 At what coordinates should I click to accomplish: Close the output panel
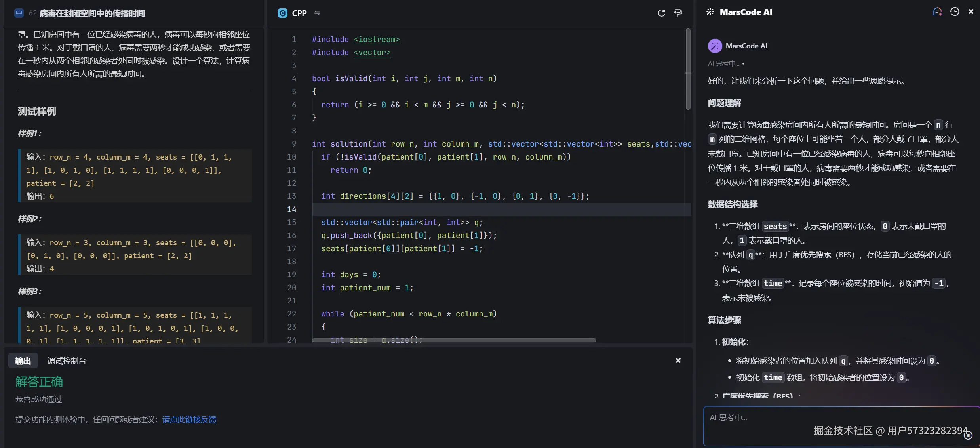click(x=678, y=360)
